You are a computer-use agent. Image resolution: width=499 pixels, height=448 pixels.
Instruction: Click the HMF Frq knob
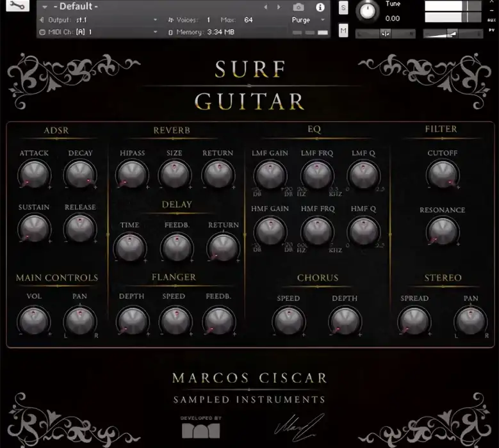point(317,231)
